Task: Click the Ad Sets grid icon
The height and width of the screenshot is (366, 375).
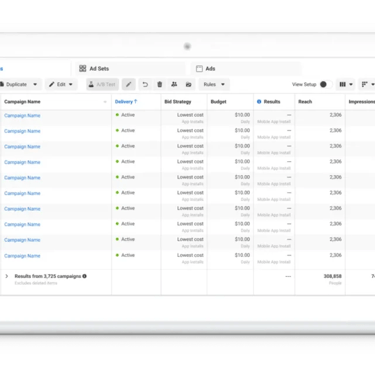Action: point(83,69)
